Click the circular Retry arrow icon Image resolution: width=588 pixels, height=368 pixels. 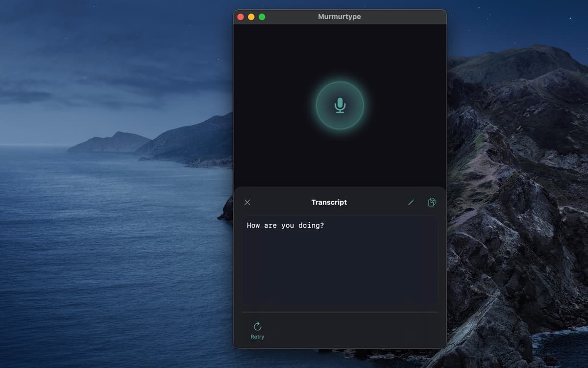pos(257,326)
